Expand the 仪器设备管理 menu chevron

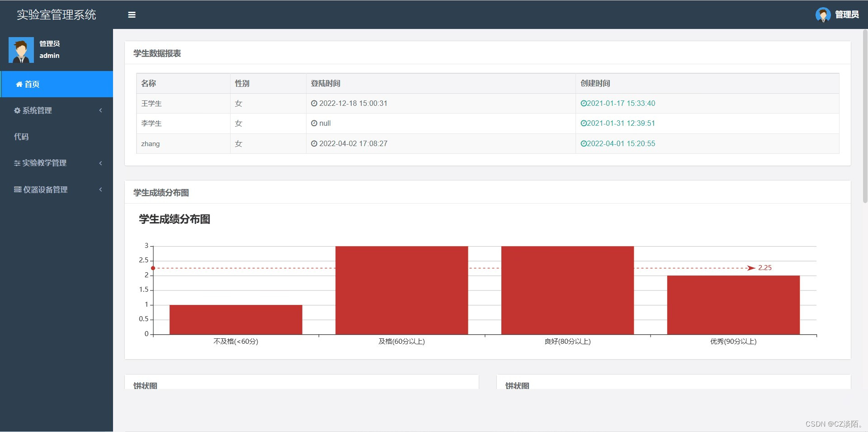100,190
